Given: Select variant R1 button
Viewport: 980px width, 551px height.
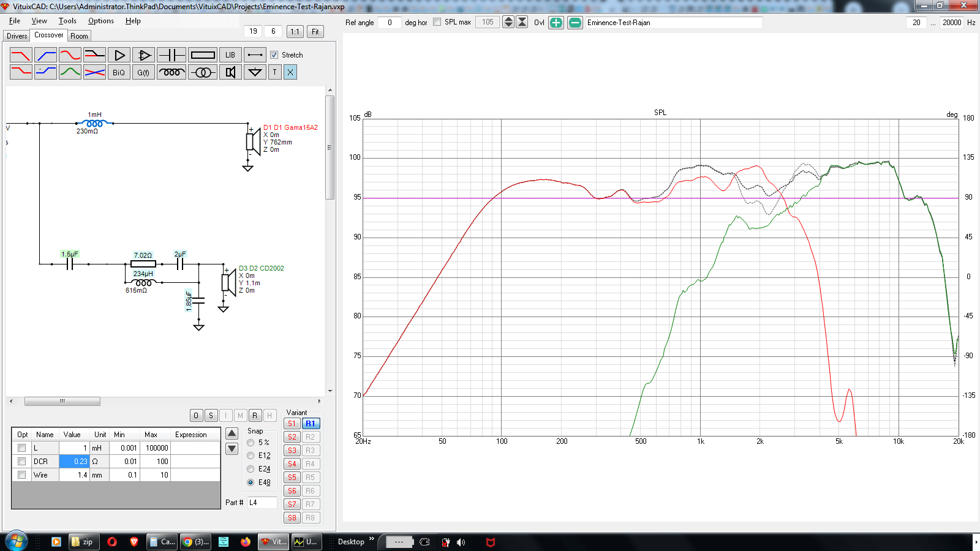Looking at the screenshot, I should tap(311, 424).
